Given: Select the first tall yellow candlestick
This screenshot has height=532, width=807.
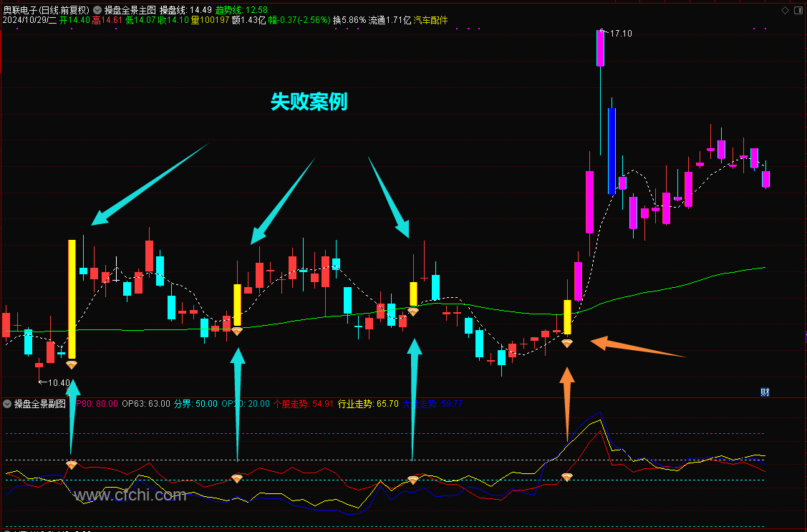Looking at the screenshot, I should [x=72, y=299].
